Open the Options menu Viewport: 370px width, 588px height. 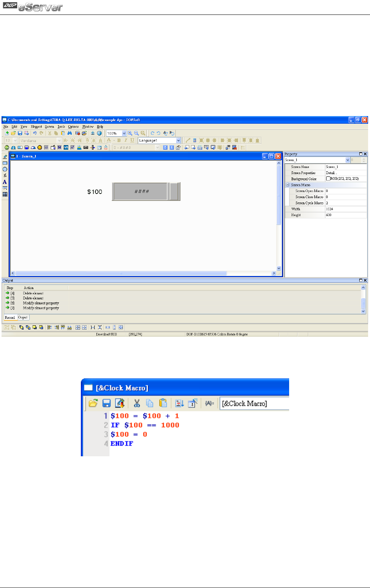pos(74,126)
